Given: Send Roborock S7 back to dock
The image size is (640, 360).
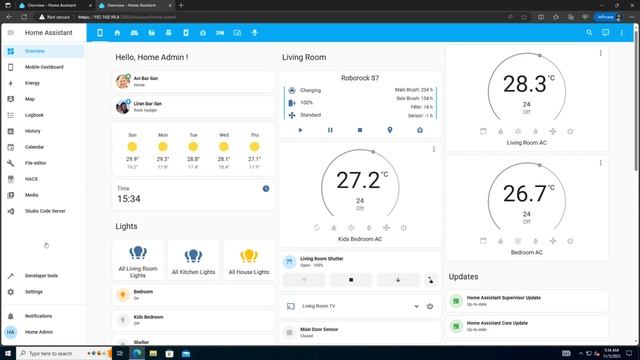Looking at the screenshot, I should (420, 130).
